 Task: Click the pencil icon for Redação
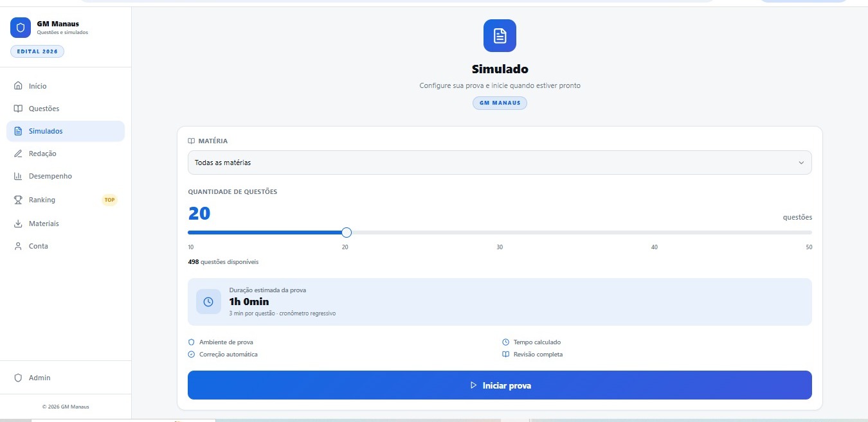[19, 153]
